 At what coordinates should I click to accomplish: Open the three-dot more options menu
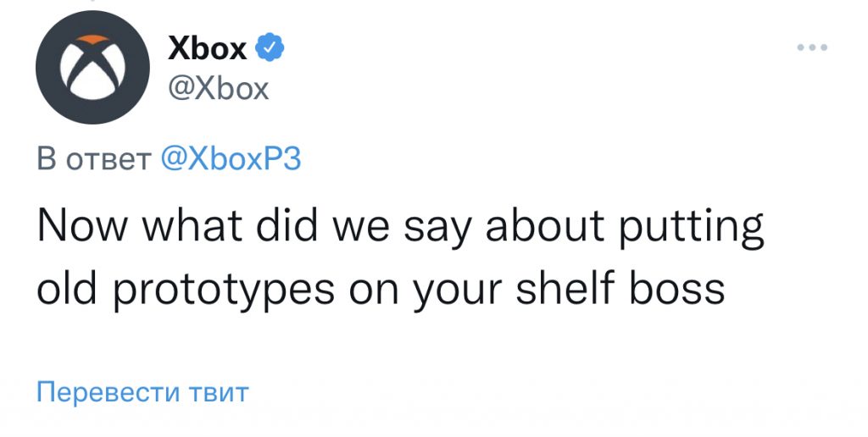coord(812,47)
